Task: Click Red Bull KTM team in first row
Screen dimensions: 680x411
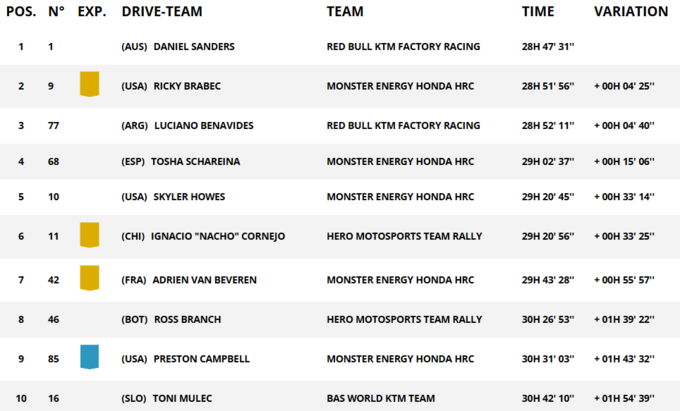Action: [403, 46]
